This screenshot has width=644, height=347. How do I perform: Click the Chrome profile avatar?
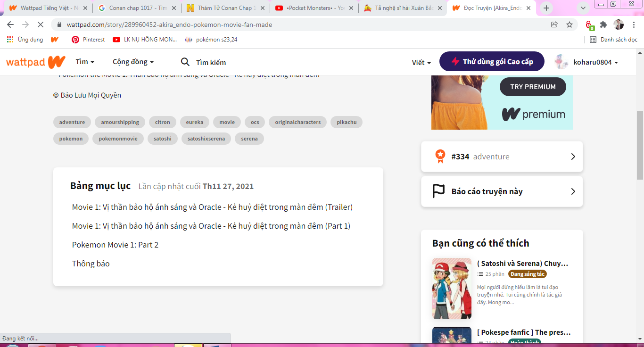tap(619, 25)
